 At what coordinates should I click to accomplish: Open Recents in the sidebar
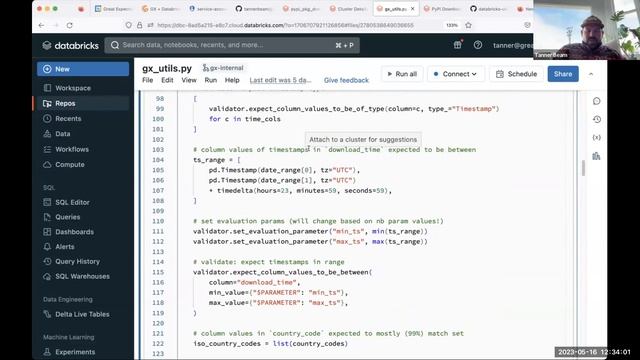[x=68, y=118]
